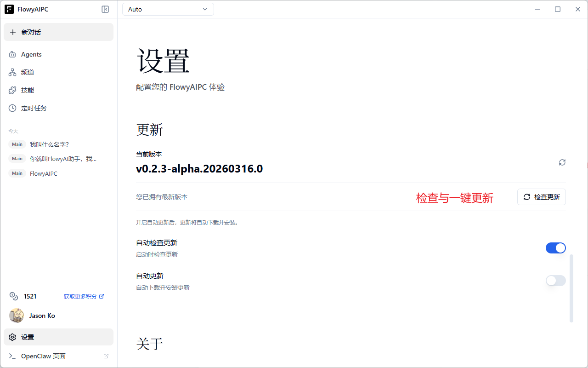Open the 定时任务 scheduled tasks icon
The height and width of the screenshot is (368, 588).
click(x=12, y=108)
